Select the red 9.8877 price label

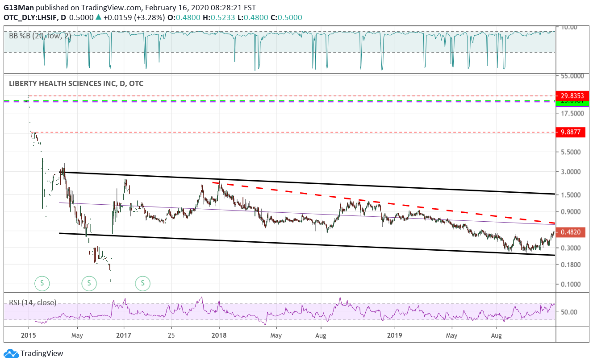(x=571, y=132)
